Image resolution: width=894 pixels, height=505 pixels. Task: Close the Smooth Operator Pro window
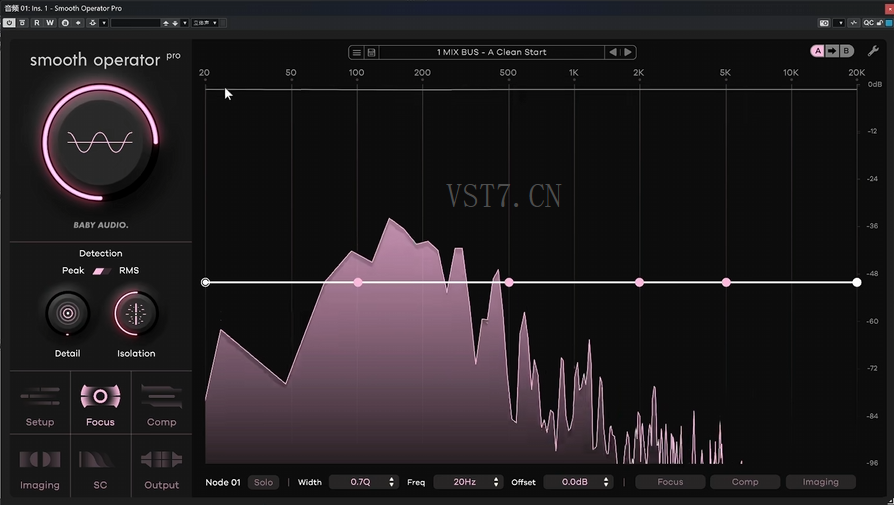tap(889, 9)
